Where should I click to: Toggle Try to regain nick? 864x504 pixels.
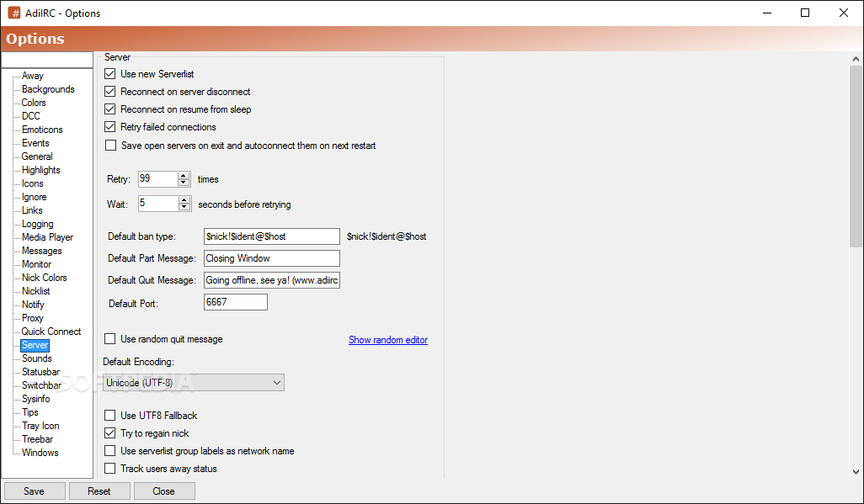(110, 433)
